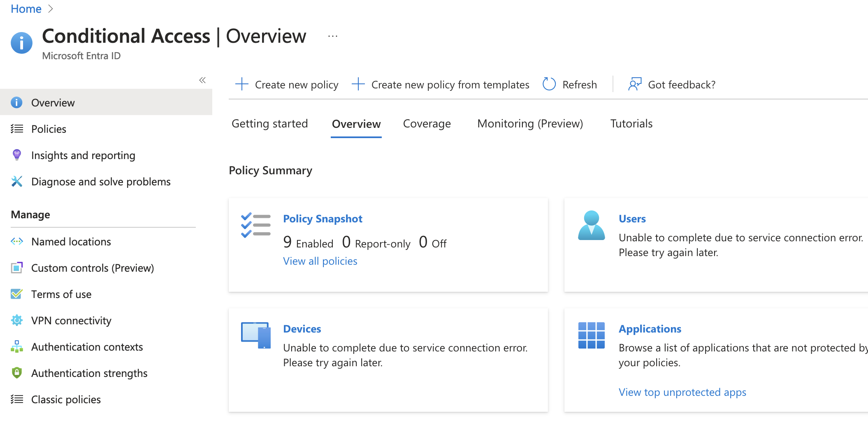Viewport: 868px width, 425px height.
Task: Click the Microsoft Entra ID subtitle
Action: (81, 56)
